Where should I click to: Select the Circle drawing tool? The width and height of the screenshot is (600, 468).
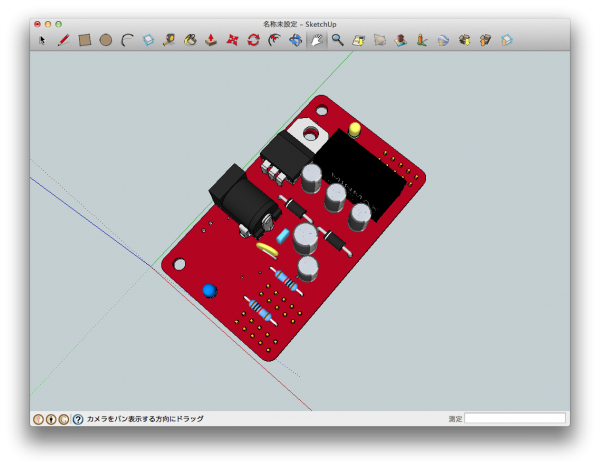pos(106,41)
